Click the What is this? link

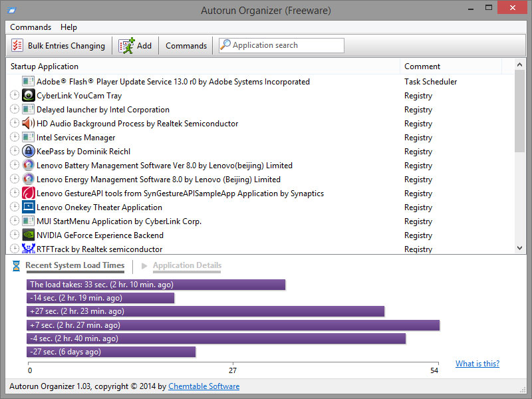coord(477,363)
